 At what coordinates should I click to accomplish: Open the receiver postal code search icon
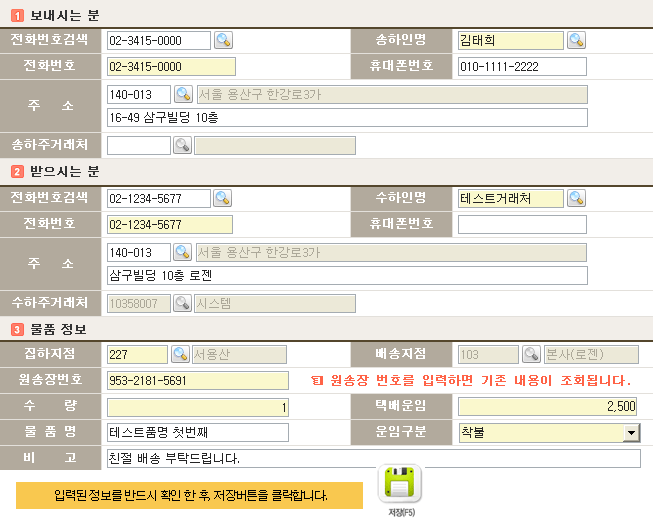pos(182,252)
